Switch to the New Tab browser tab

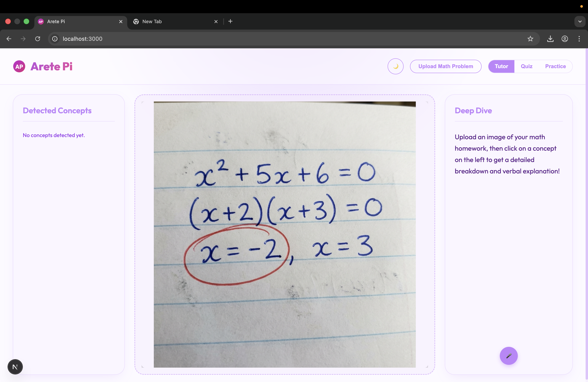(x=173, y=21)
